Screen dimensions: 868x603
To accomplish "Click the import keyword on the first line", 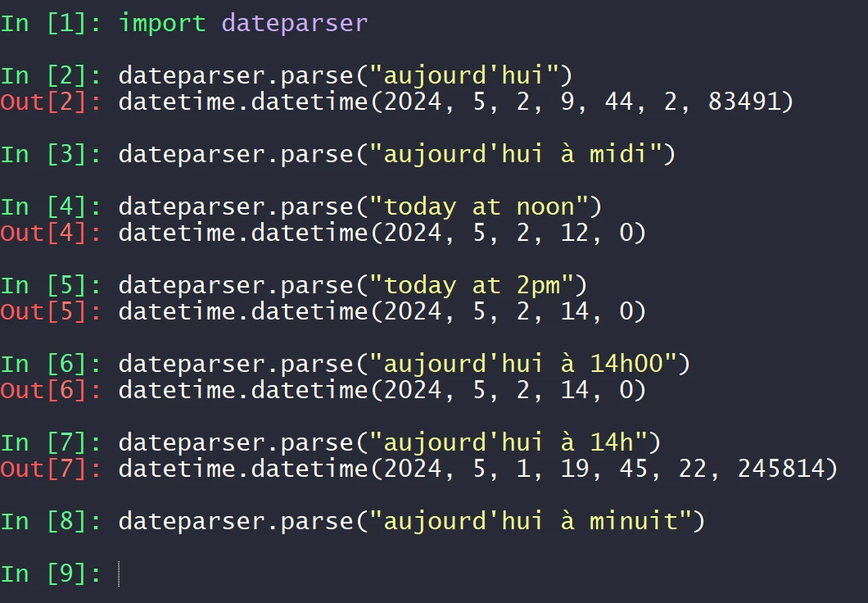I will coord(162,23).
